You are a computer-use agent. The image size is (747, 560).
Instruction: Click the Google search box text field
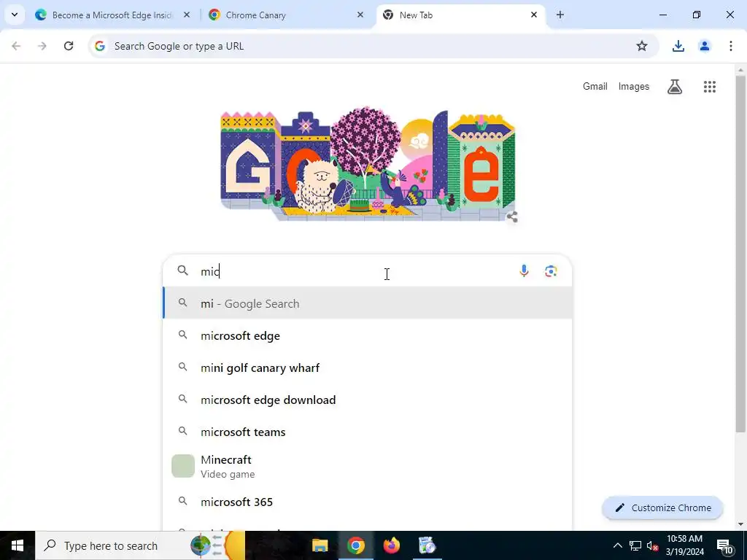click(355, 271)
